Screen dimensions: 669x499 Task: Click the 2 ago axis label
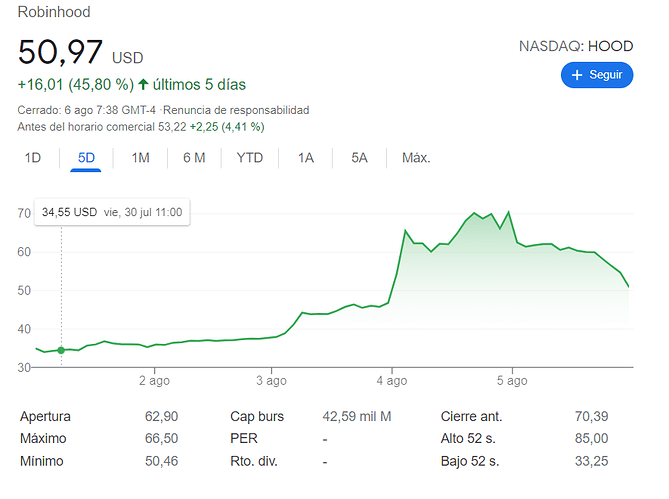(x=154, y=380)
